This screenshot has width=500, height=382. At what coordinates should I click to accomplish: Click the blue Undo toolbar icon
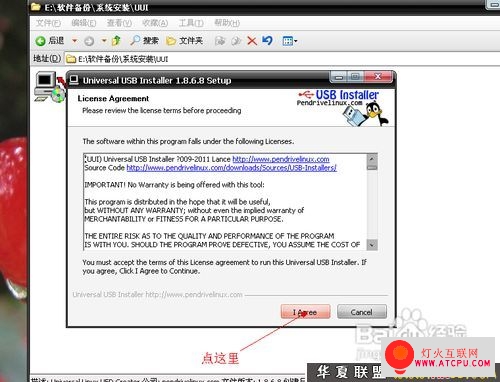(267, 41)
